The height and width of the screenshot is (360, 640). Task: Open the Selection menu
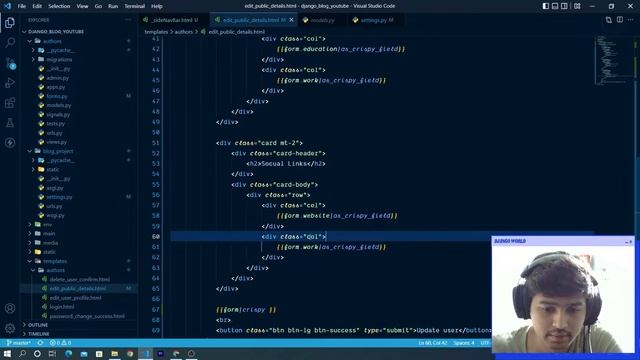coord(59,6)
